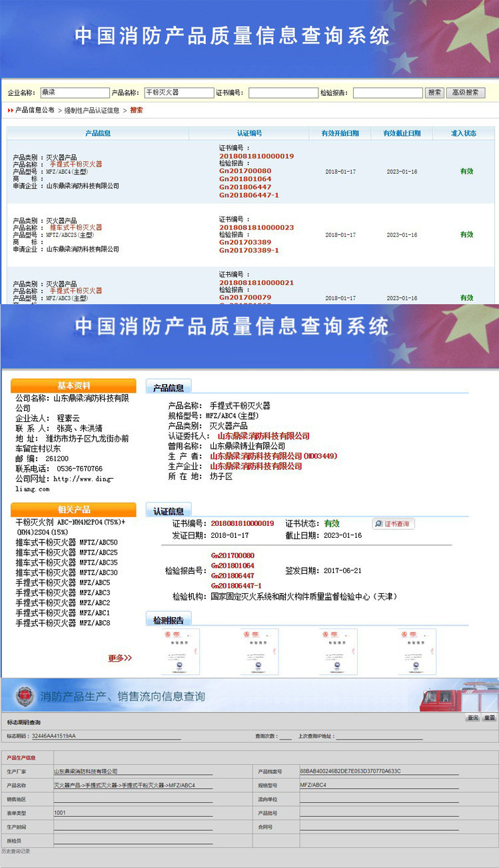The height and width of the screenshot is (868, 499).
Task: Select the 认证信息 section tab
Action: click(x=169, y=511)
